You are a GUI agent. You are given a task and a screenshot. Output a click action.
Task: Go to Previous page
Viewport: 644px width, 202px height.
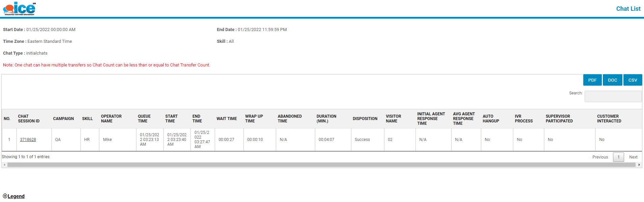point(600,157)
